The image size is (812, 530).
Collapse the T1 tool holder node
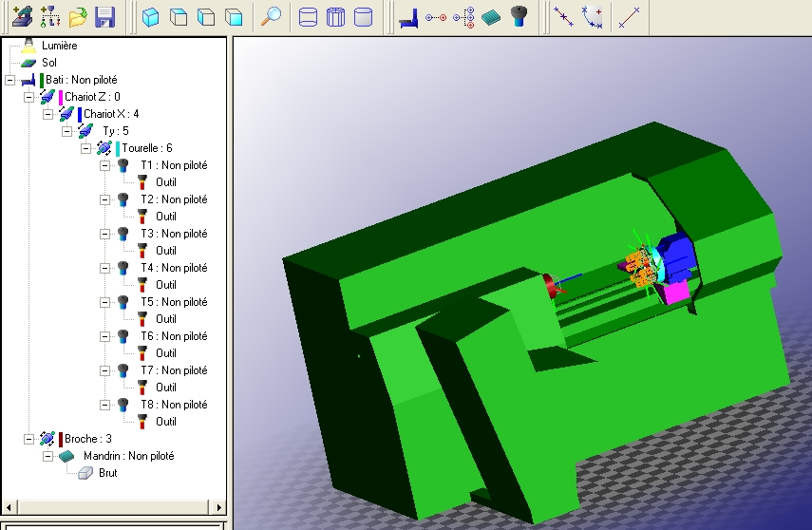click(x=105, y=165)
